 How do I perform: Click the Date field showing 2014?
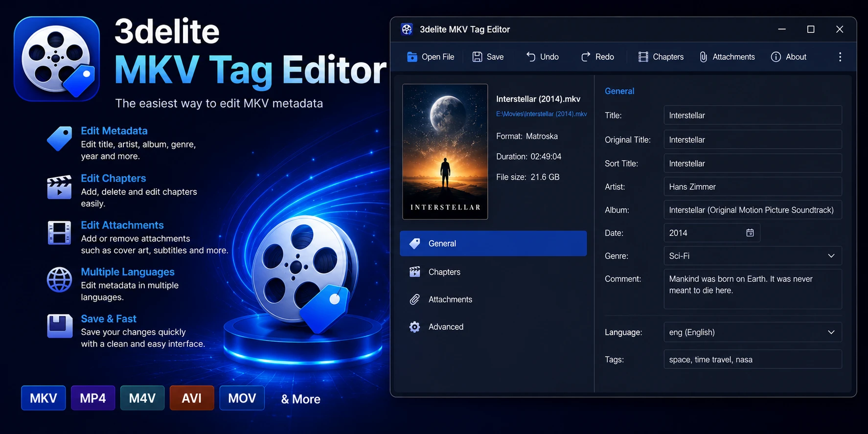click(711, 233)
